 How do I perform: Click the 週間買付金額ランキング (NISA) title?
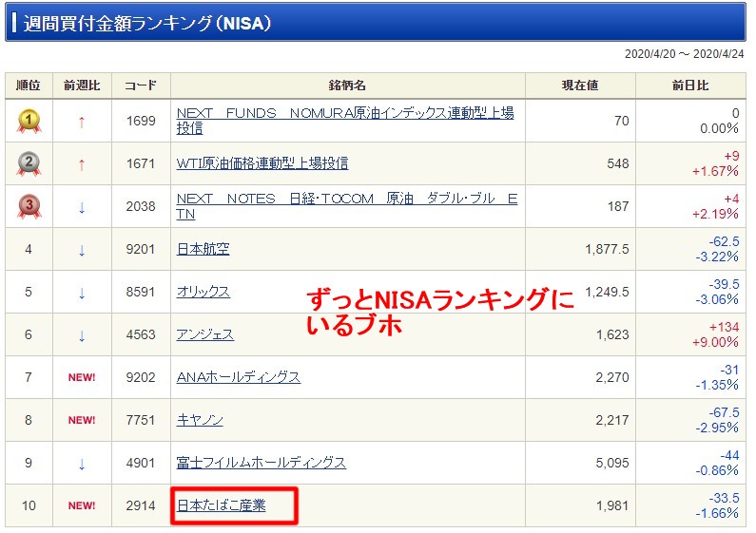[x=147, y=23]
